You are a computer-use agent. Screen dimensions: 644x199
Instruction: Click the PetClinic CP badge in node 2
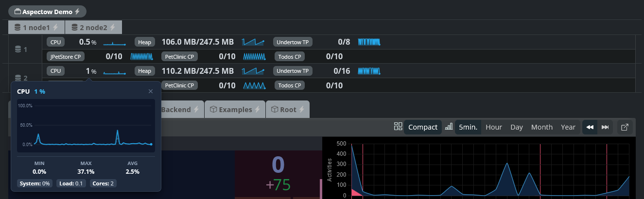(x=179, y=85)
